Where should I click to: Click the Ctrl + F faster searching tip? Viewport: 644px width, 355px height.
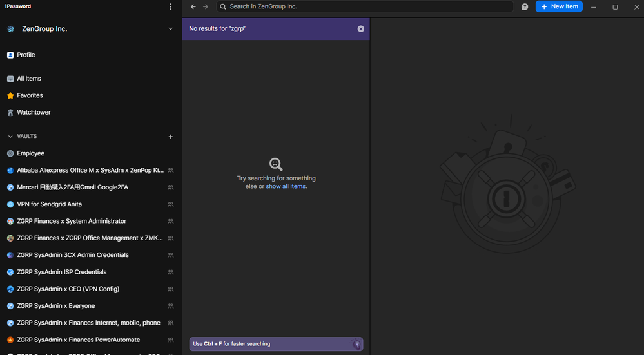pyautogui.click(x=276, y=344)
